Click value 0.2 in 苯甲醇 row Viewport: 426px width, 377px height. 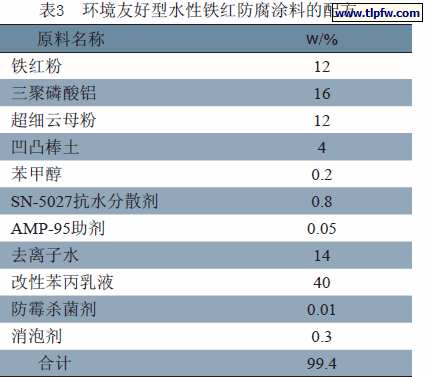tap(322, 175)
